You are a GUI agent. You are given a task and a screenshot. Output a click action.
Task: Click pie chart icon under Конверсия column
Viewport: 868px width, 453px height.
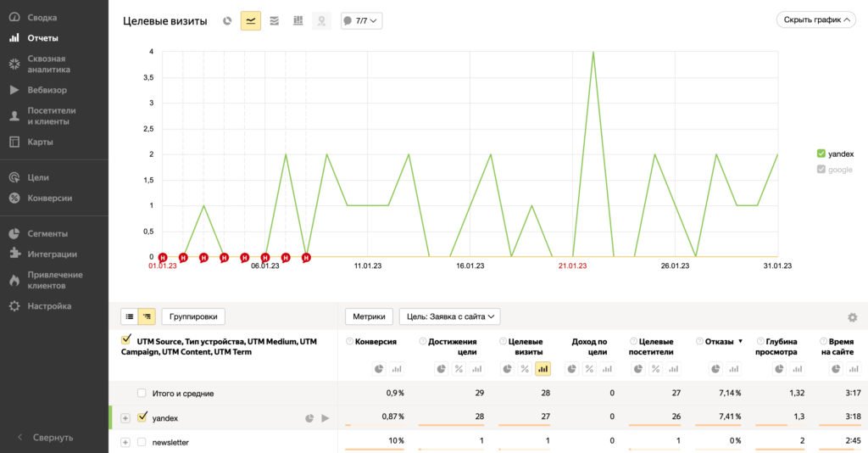tap(378, 369)
